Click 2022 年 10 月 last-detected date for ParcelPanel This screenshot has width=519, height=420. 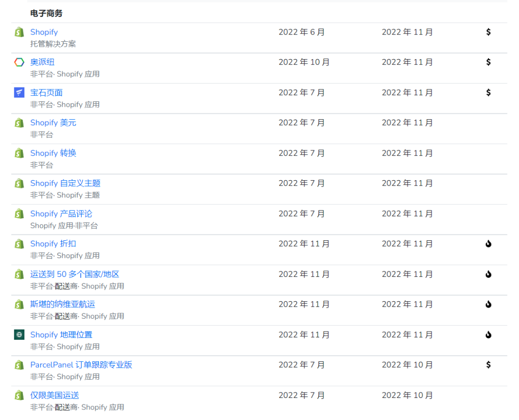407,365
